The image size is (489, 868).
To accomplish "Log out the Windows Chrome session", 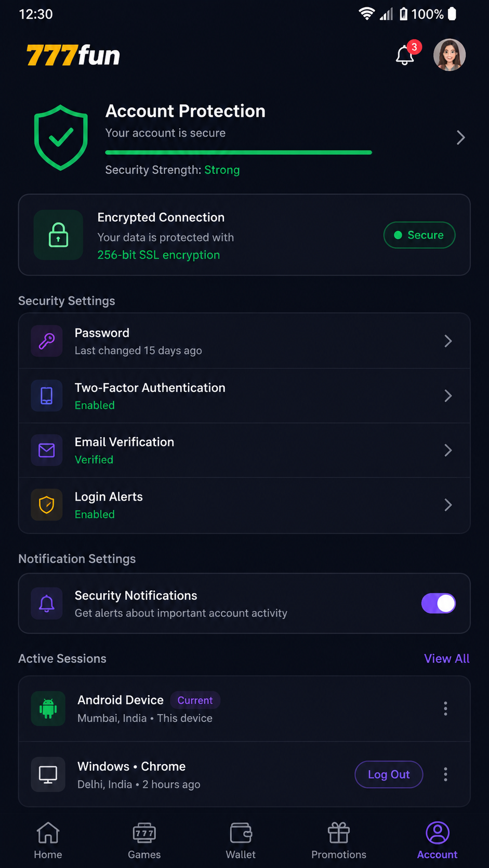I will tap(389, 774).
